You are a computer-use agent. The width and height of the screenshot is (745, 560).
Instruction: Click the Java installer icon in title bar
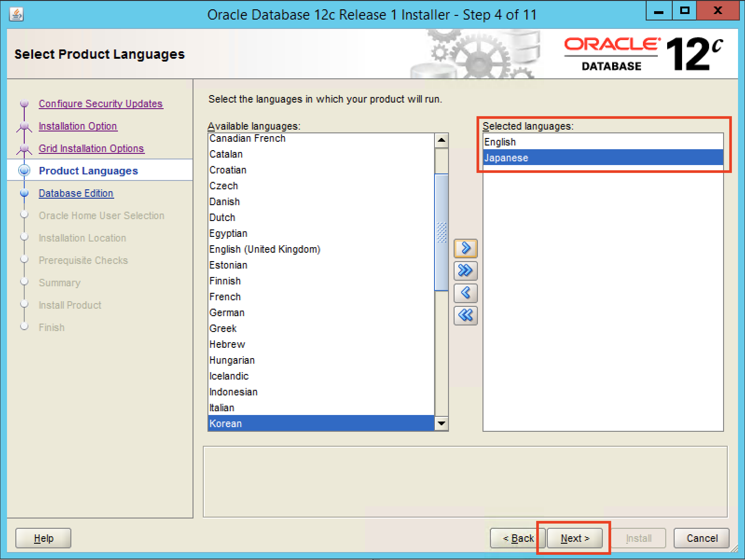click(x=16, y=14)
